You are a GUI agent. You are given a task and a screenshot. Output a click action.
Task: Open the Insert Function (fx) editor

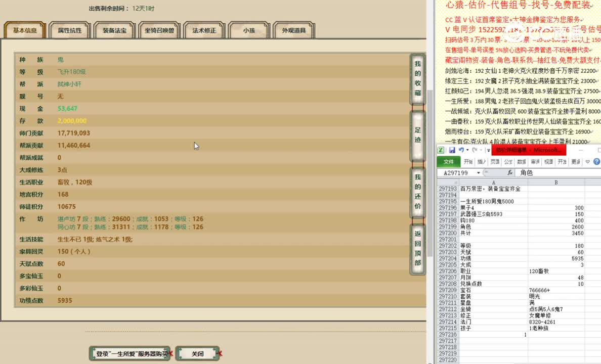click(510, 172)
